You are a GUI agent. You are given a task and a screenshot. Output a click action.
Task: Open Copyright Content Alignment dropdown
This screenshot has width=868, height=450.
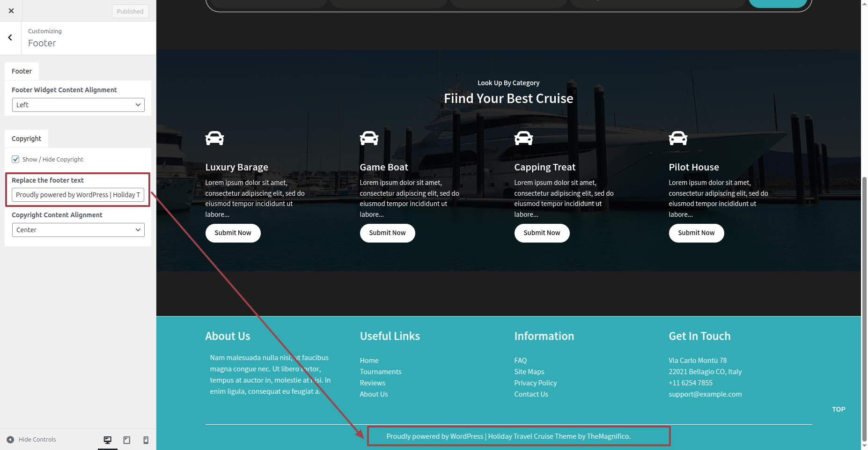coord(78,230)
